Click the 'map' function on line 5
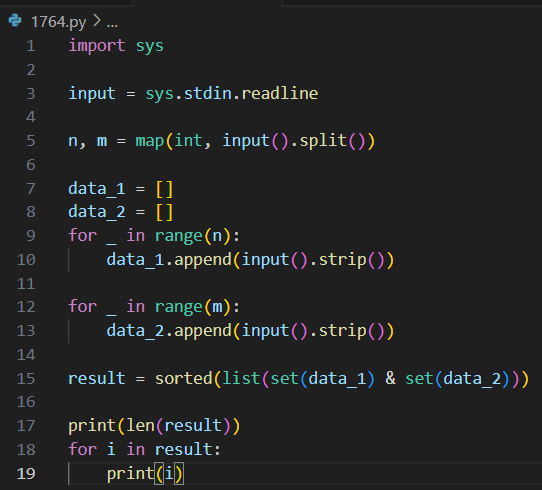Viewport: 542px width, 490px height. 150,142
